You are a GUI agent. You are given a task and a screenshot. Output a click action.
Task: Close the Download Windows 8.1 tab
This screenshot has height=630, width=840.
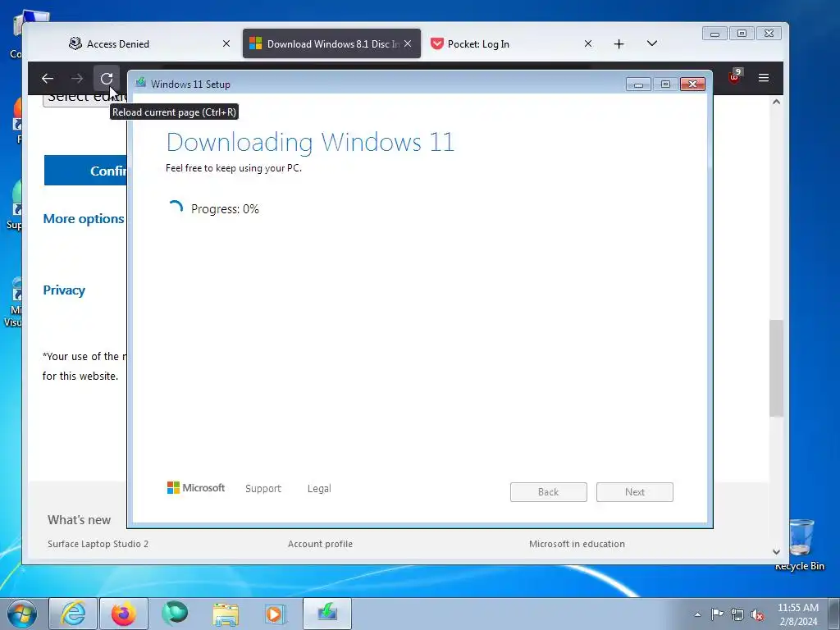coord(408,44)
